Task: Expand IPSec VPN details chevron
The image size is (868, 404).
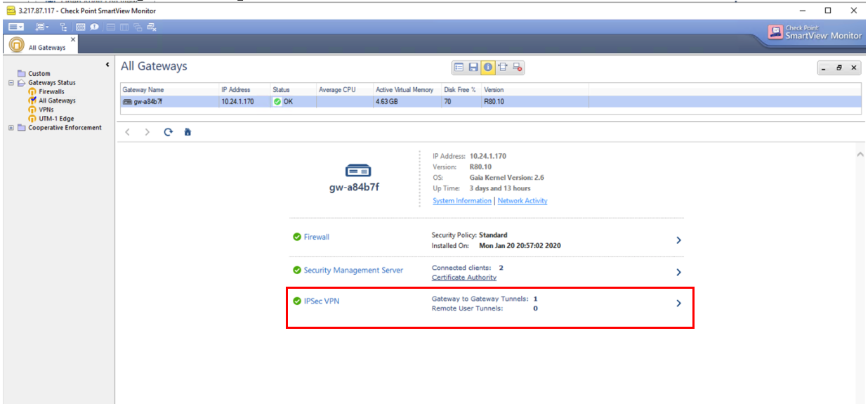Action: (678, 304)
